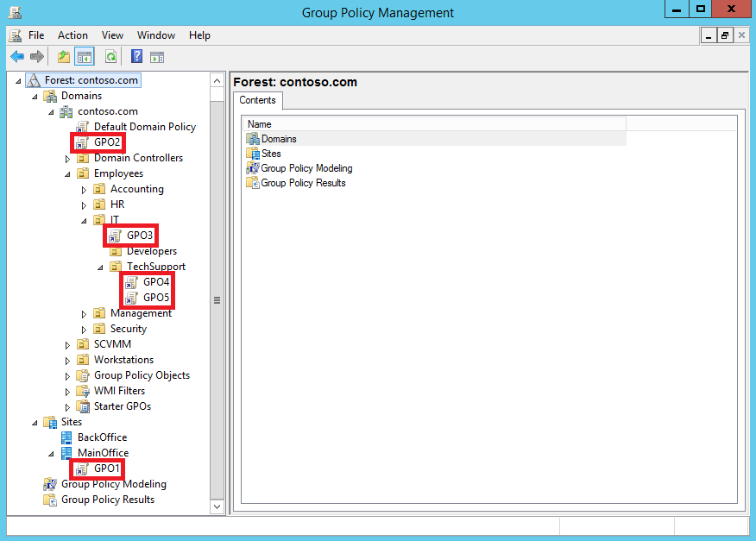Click the BackOffice site icon

coord(66,437)
